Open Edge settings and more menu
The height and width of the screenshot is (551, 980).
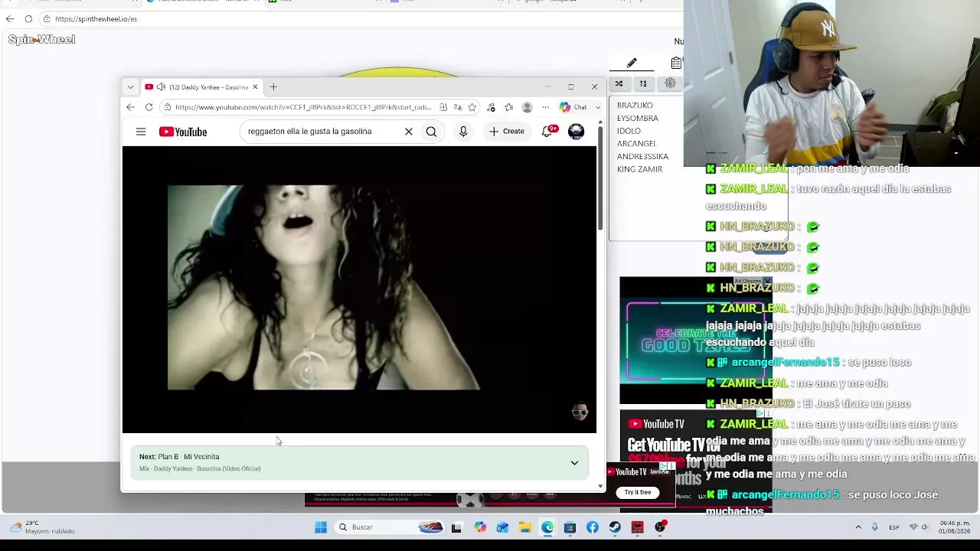545,107
